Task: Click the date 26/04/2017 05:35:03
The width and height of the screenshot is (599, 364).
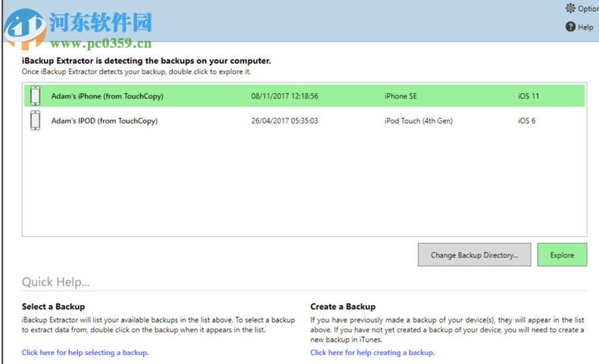Action: [285, 120]
